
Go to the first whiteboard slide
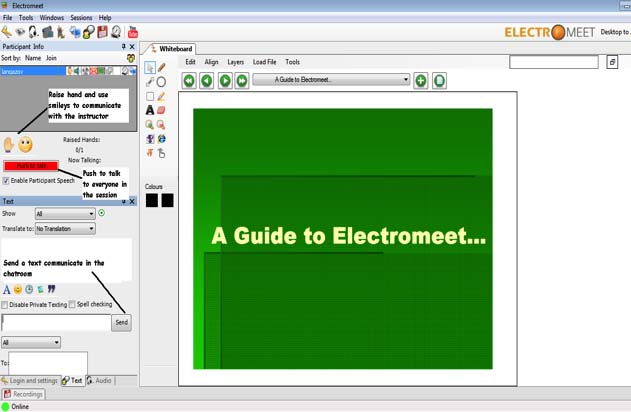[189, 81]
